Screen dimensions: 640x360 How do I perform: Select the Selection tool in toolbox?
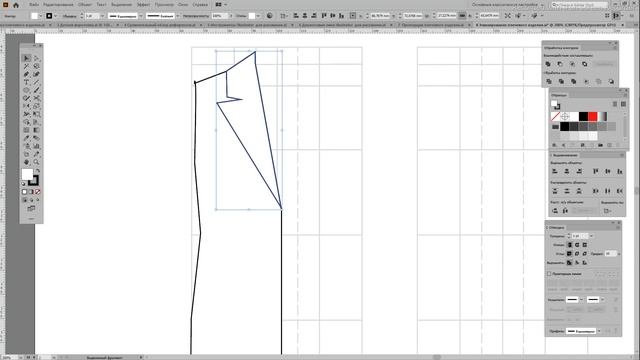click(27, 58)
